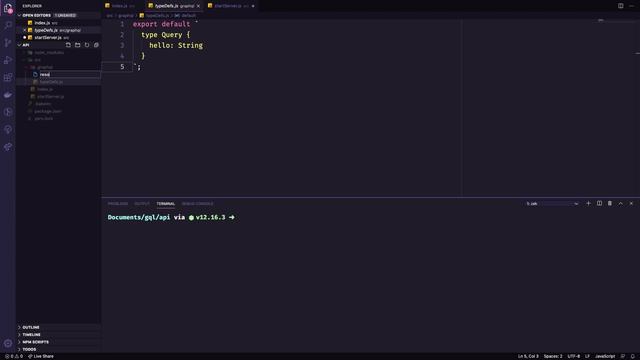This screenshot has height=360, width=640.
Task: Open the Debug Console panel tab
Action: pos(198,204)
